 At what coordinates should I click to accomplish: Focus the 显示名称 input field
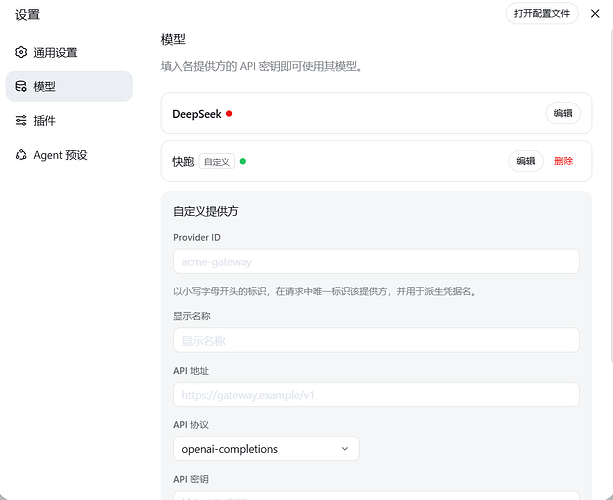tap(376, 340)
